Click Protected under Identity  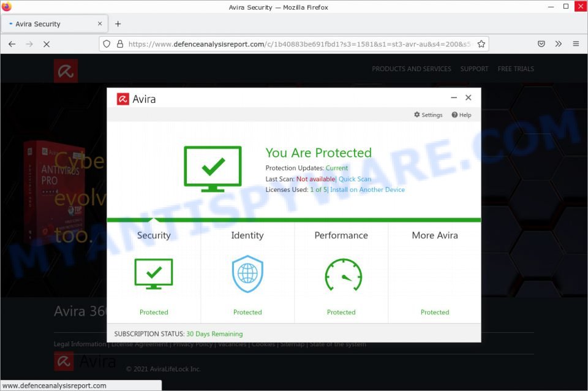247,312
